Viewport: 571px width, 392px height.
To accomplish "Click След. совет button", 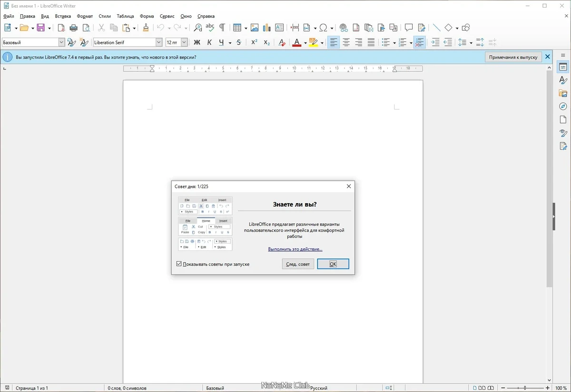I will pyautogui.click(x=298, y=264).
